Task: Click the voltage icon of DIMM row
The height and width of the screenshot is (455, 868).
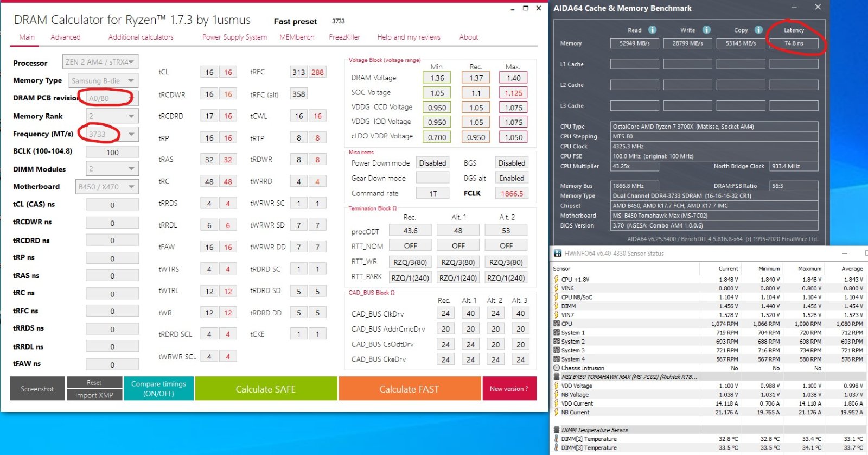Action: pyautogui.click(x=556, y=306)
